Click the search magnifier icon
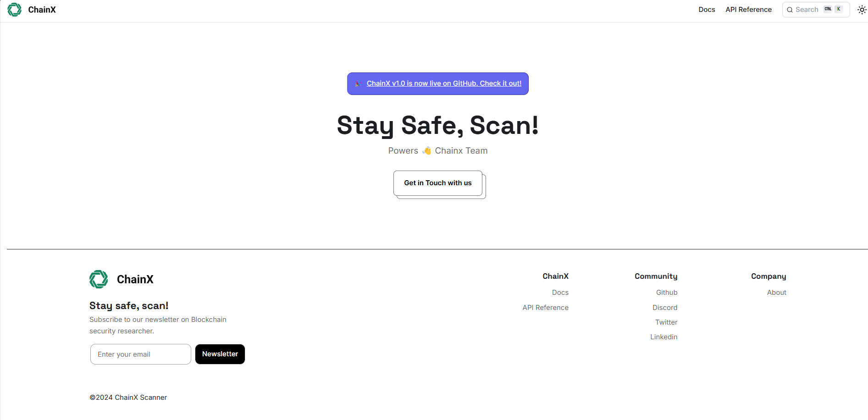 click(x=790, y=10)
